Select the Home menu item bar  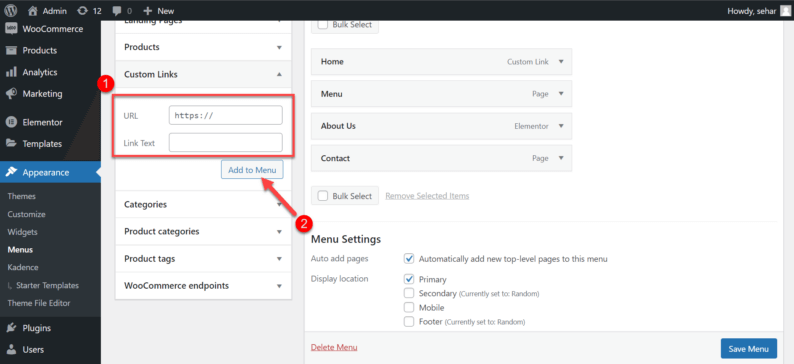(442, 61)
